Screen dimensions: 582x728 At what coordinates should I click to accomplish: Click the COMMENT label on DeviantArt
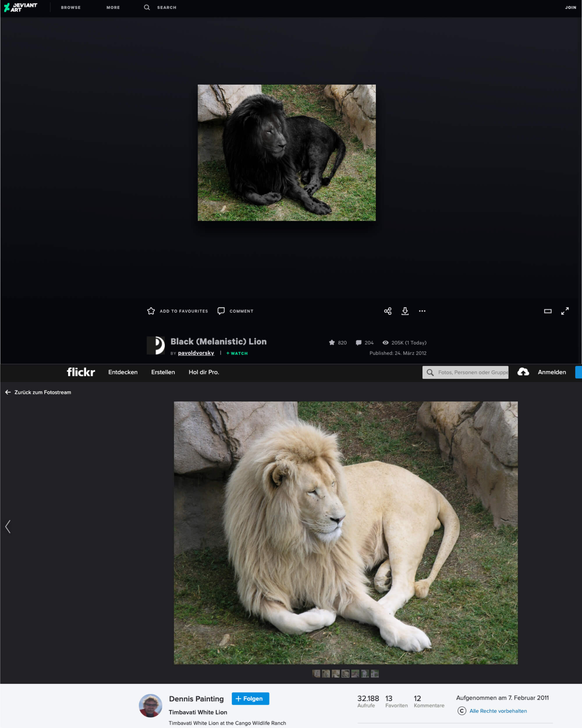[x=241, y=311]
